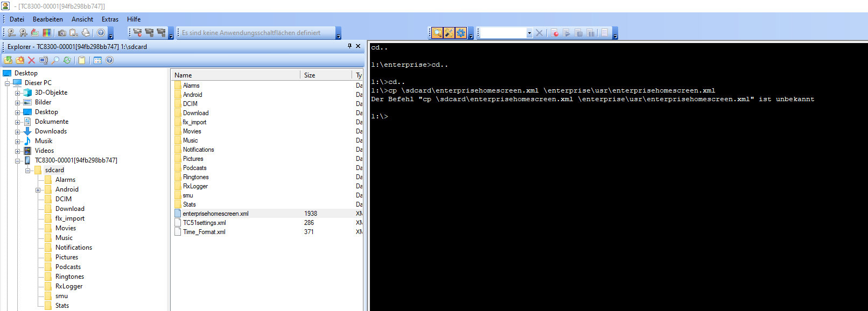
Task: Open the Bearbeiten menu
Action: (x=47, y=19)
